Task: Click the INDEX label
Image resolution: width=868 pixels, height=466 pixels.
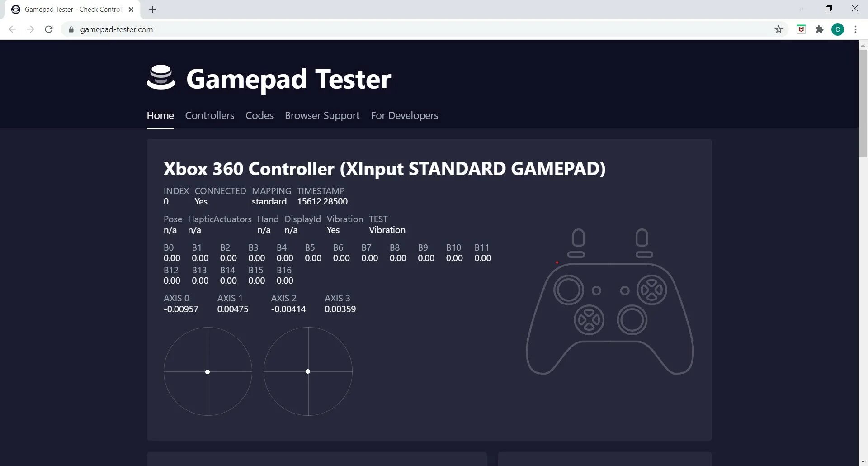Action: tap(176, 191)
